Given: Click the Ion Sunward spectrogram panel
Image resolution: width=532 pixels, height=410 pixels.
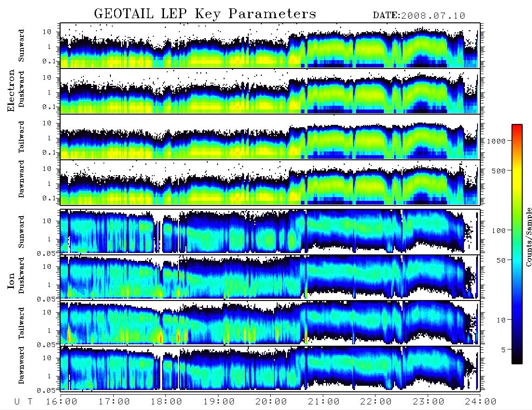Looking at the screenshot, I should (x=270, y=232).
